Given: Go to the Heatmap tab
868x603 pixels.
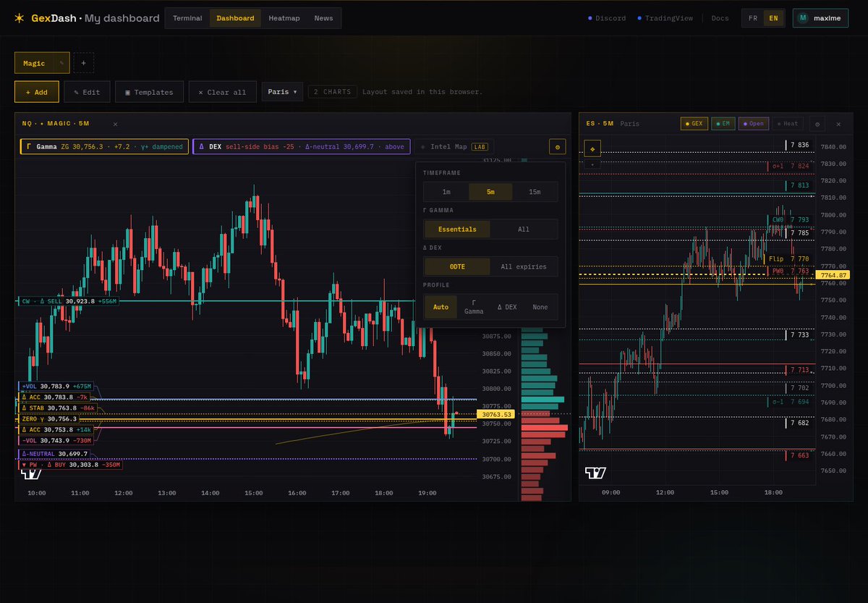Looking at the screenshot, I should (284, 18).
